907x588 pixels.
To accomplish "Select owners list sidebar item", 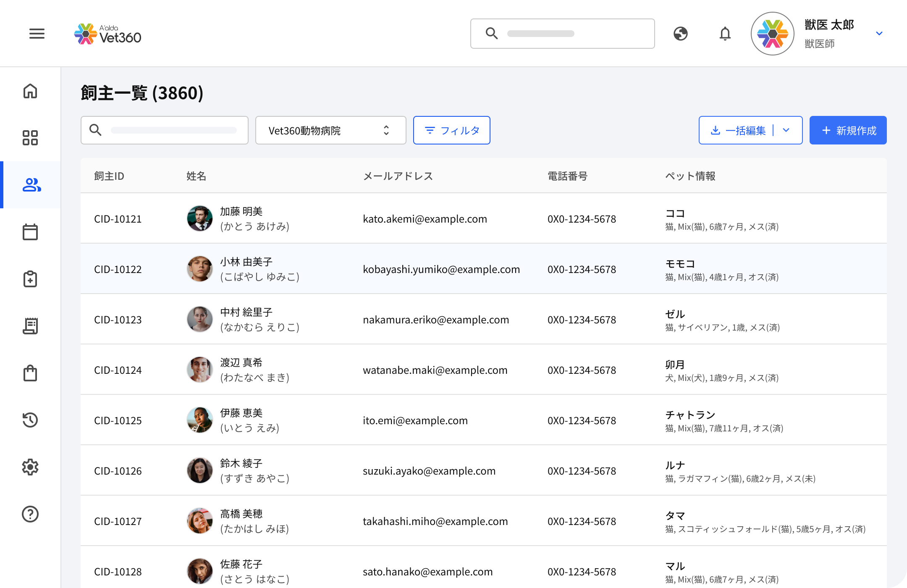I will pyautogui.click(x=31, y=185).
